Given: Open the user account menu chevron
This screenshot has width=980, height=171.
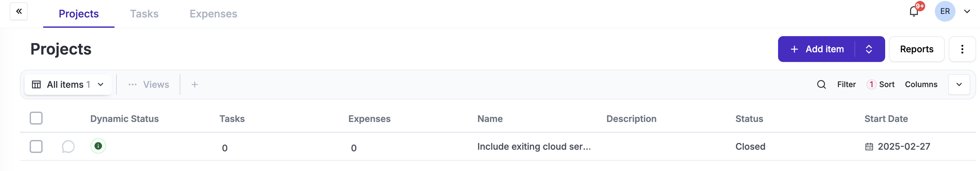Looking at the screenshot, I should pos(967,11).
